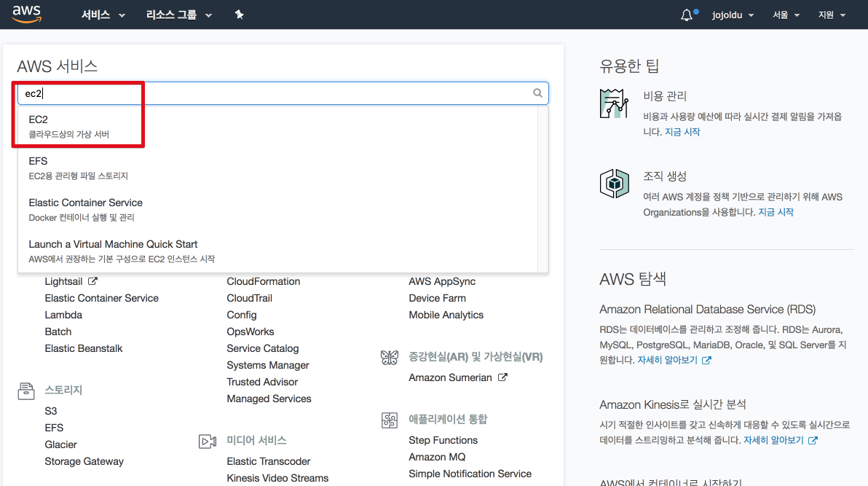868x486 pixels.
Task: Open Managed Services
Action: [x=269, y=399]
